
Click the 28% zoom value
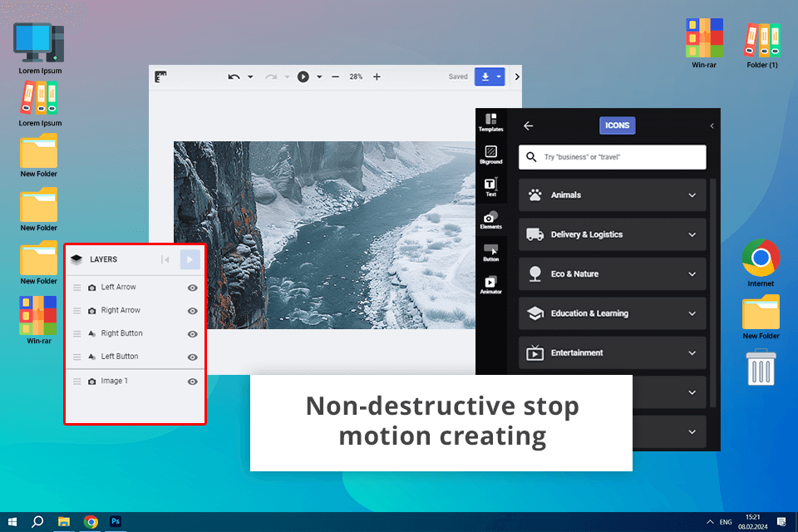coord(356,76)
